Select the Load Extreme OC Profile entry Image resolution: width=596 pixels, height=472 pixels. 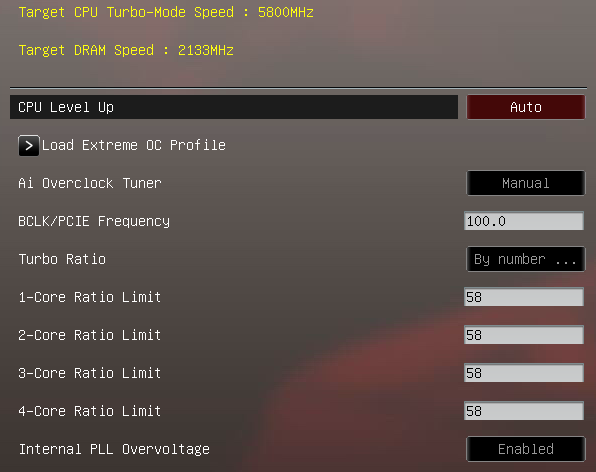point(134,145)
